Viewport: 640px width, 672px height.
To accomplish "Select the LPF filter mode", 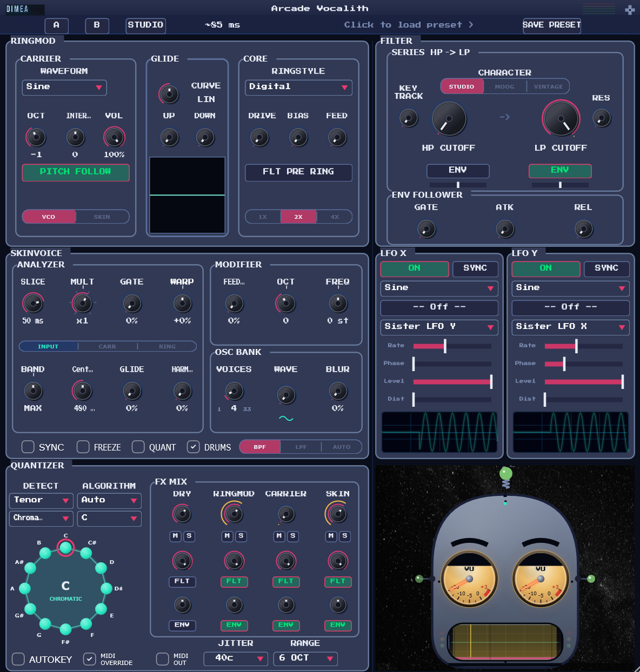I will [301, 447].
